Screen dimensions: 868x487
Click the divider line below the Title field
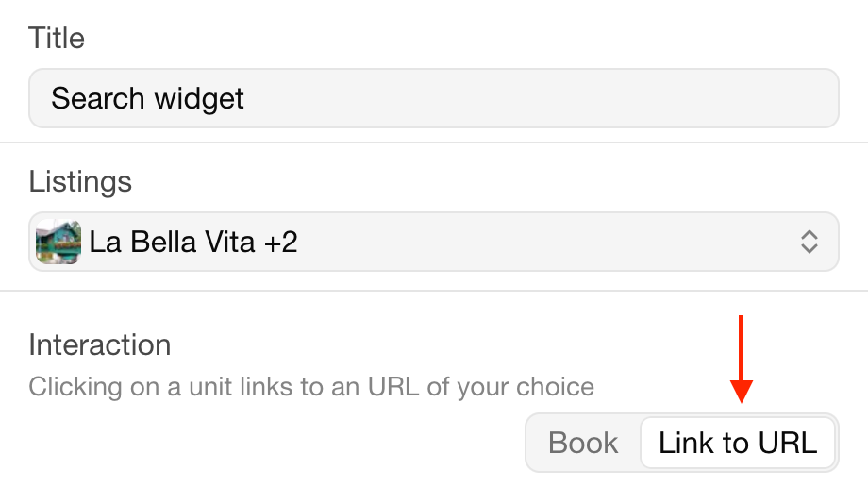click(x=433, y=143)
